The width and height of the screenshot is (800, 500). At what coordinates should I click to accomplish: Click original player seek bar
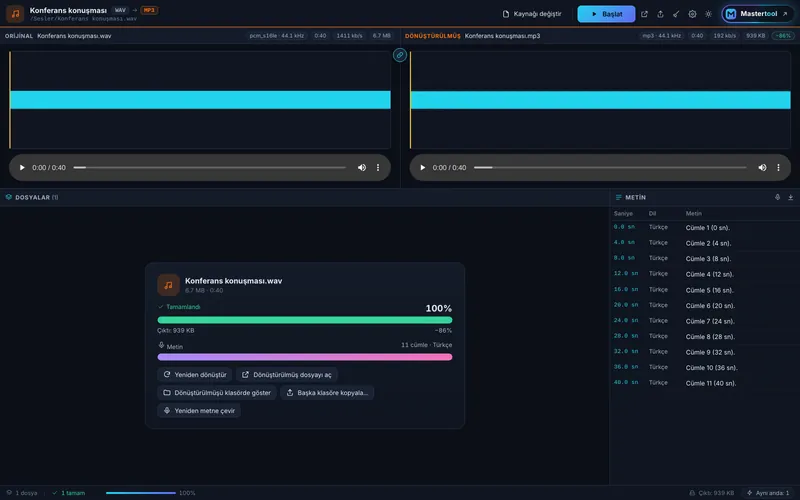coord(210,167)
